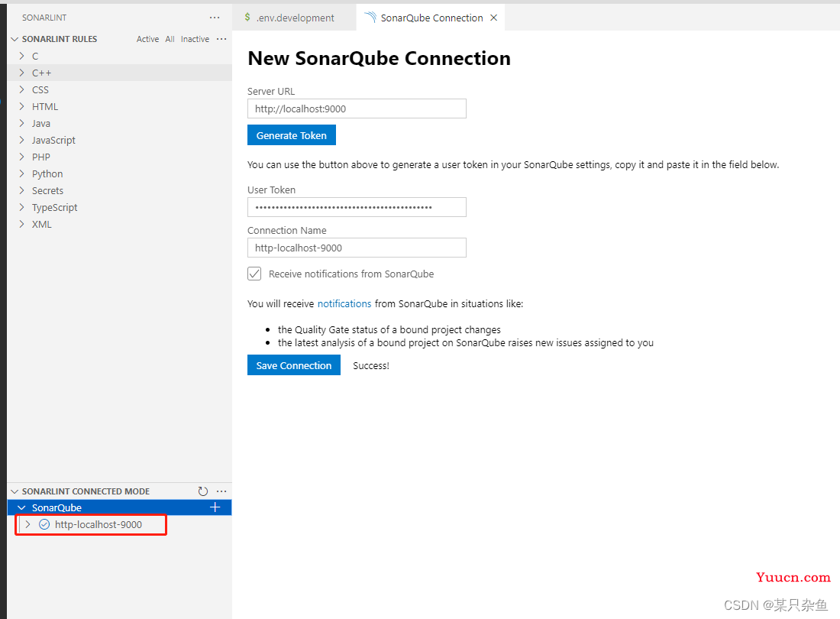Show All rules filter
This screenshot has height=619, width=840.
click(170, 39)
